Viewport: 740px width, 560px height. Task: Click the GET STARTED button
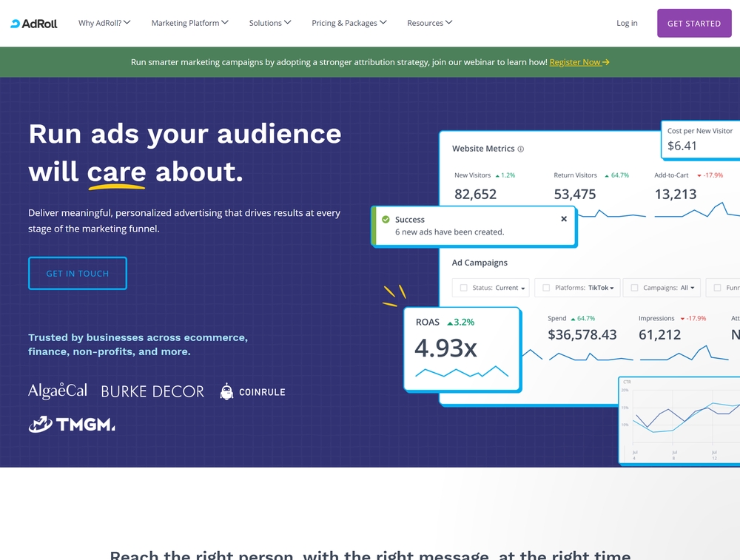tap(693, 23)
